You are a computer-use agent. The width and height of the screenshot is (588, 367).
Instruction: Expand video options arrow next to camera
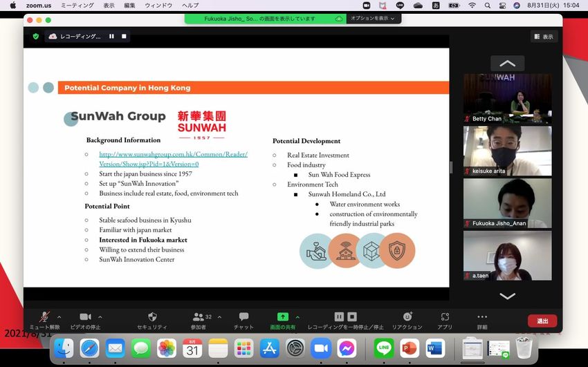(x=100, y=317)
